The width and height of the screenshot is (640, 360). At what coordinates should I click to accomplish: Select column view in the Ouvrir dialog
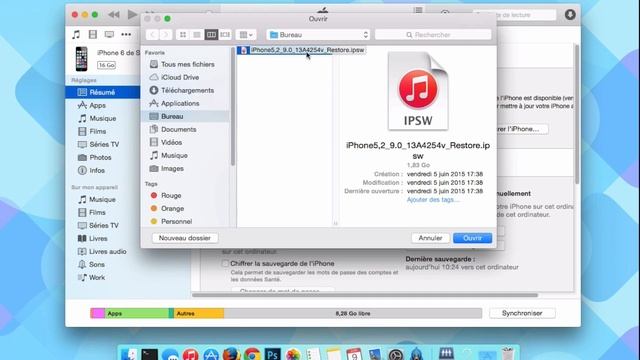pyautogui.click(x=211, y=35)
